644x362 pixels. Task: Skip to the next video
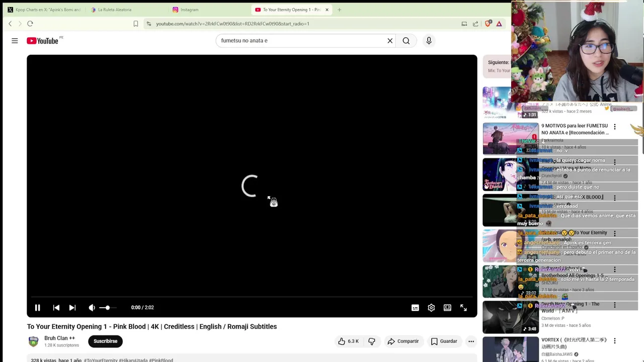pyautogui.click(x=72, y=308)
